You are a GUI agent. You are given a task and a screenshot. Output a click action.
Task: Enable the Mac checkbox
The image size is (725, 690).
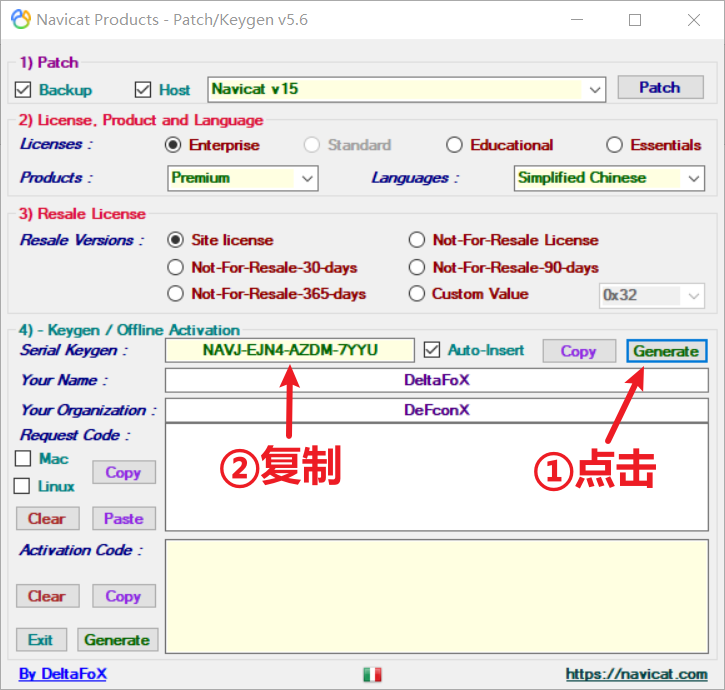click(x=23, y=458)
